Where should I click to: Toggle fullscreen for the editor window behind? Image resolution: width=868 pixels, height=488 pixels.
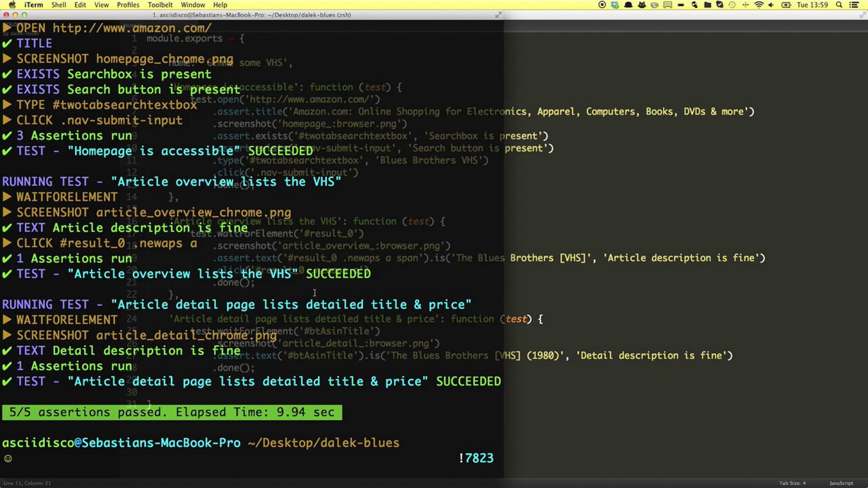(863, 15)
